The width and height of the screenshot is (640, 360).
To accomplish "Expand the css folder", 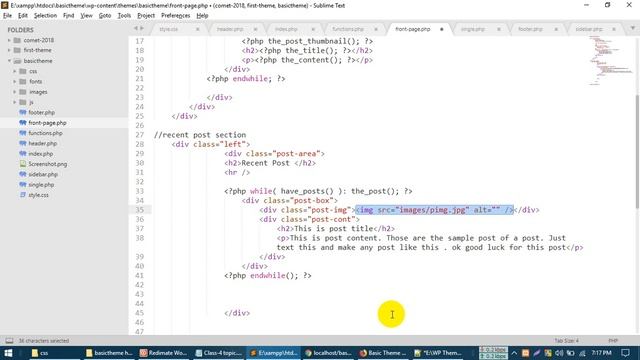I will tap(15, 71).
